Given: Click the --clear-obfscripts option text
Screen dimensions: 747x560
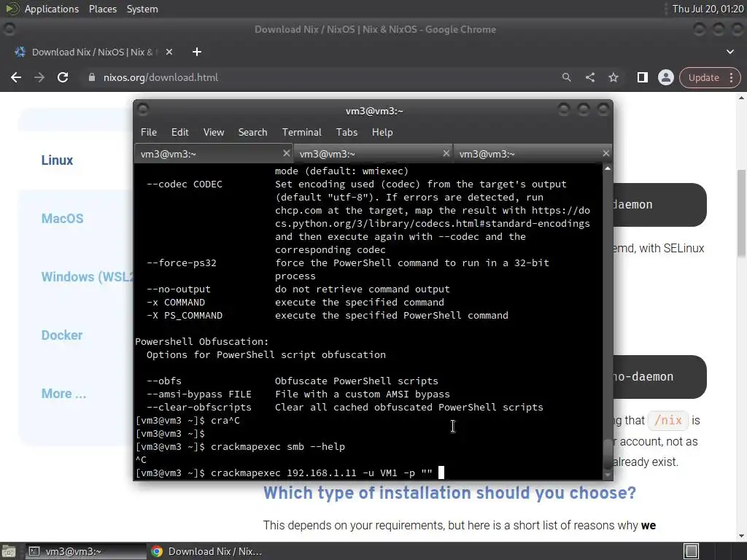Looking at the screenshot, I should pos(198,407).
